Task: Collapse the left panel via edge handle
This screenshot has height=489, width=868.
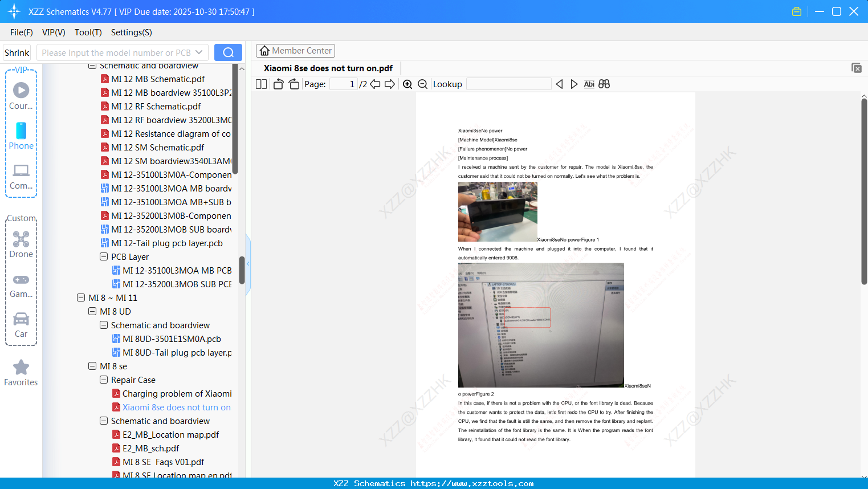Action: (x=248, y=264)
